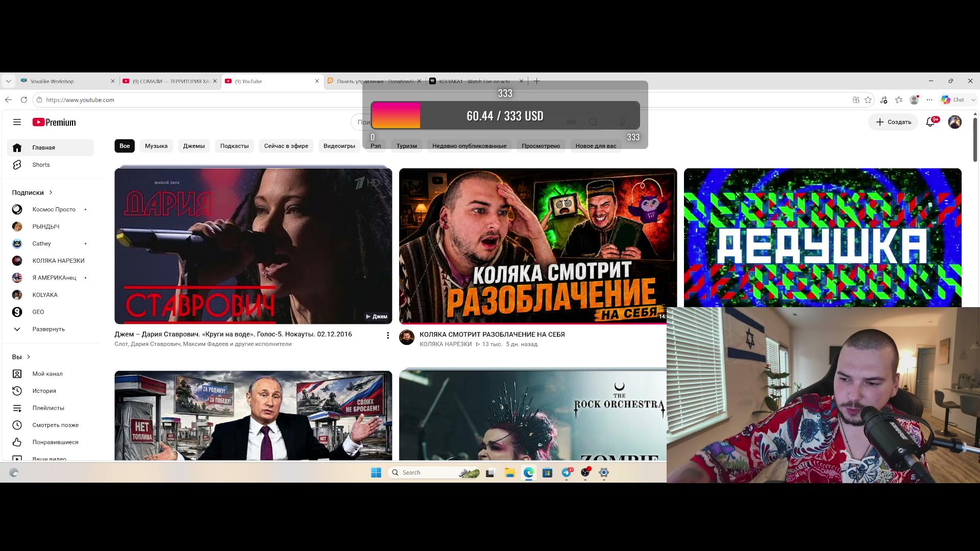Expand the Вы section chevron
Screen dimensions: 980x551
(29, 357)
